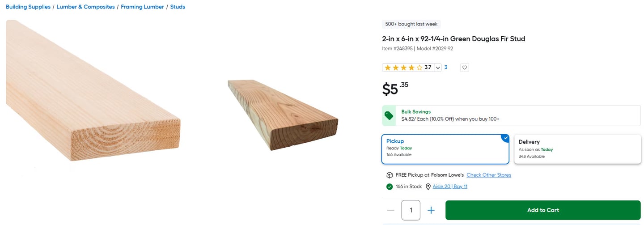Image resolution: width=644 pixels, height=225 pixels.
Task: Go to Building Supplies breadcrumb
Action: (x=28, y=7)
